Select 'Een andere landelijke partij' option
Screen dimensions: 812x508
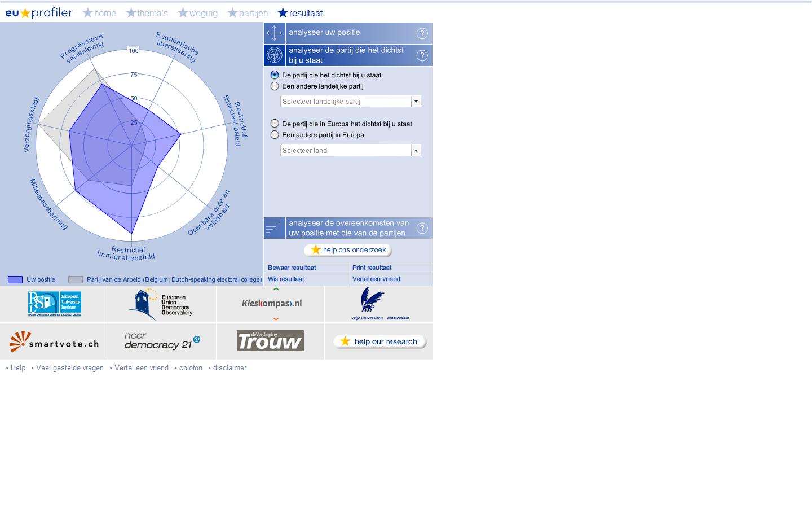[x=275, y=86]
